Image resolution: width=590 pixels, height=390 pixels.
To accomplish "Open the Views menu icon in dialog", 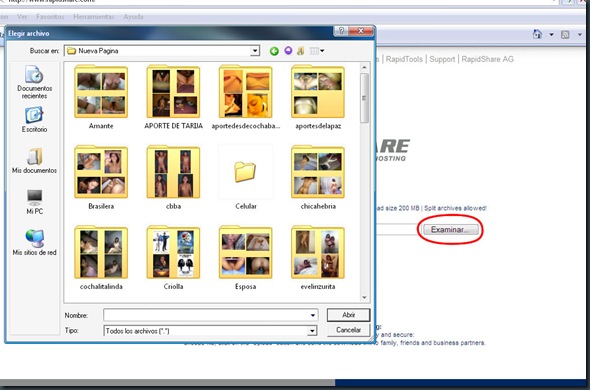I will tap(317, 51).
